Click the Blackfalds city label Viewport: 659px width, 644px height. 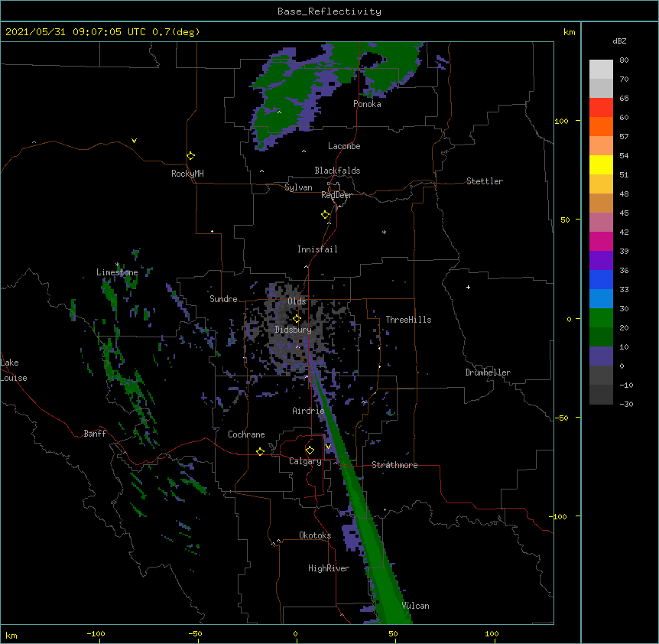click(x=337, y=171)
